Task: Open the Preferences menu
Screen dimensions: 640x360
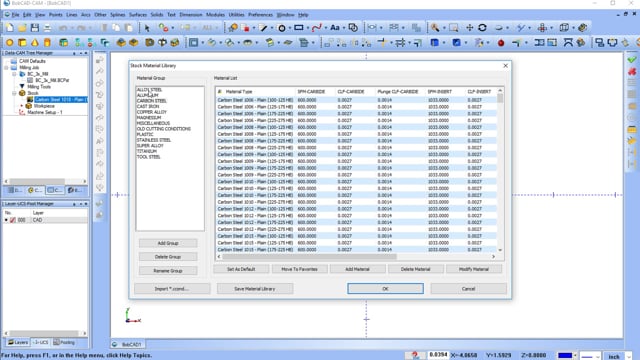Action: click(260, 15)
